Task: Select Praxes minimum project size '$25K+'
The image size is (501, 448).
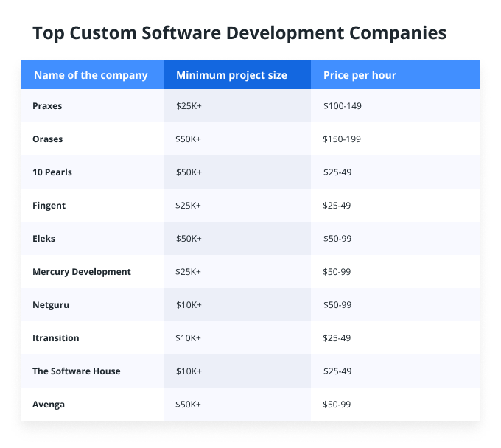Action: [189, 106]
